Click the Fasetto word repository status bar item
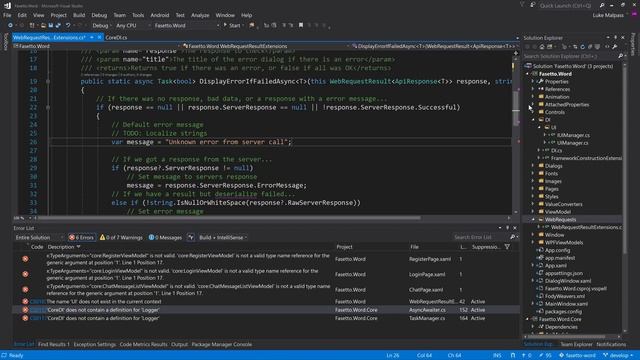Viewport: 640px width, 360px height. 578,356
